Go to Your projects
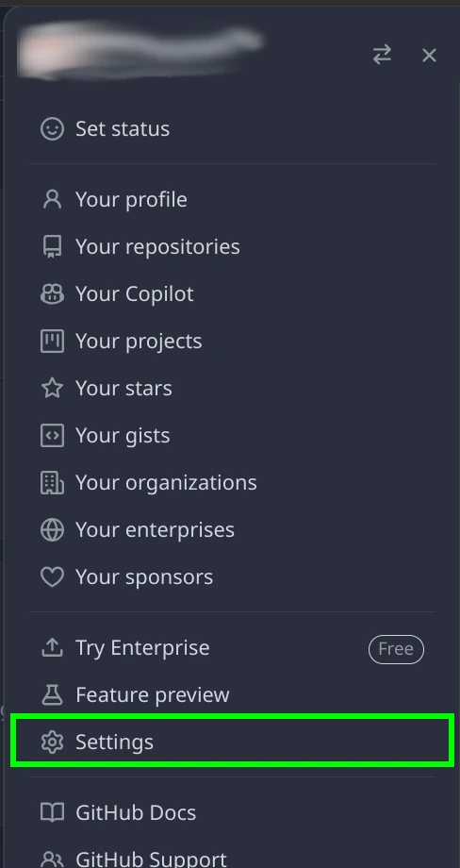 pos(139,341)
